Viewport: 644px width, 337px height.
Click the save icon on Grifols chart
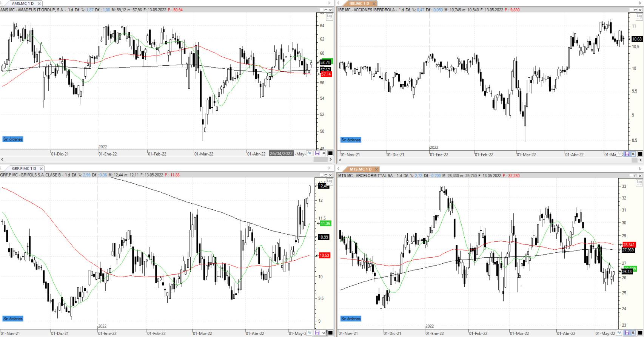coord(317,332)
